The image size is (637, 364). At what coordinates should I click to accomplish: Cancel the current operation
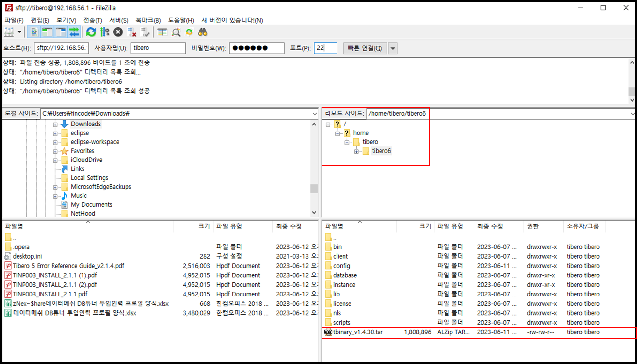click(x=118, y=32)
